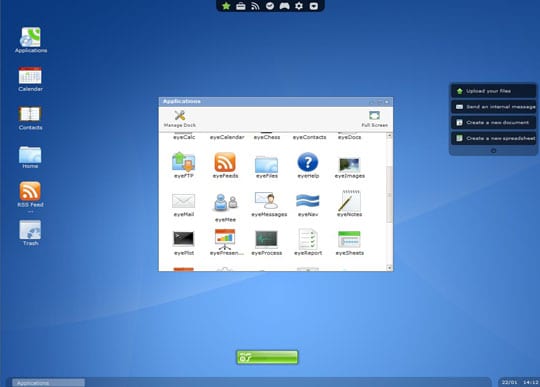Click round messenger icon in top dock
The image size is (540, 387).
pyautogui.click(x=270, y=6)
